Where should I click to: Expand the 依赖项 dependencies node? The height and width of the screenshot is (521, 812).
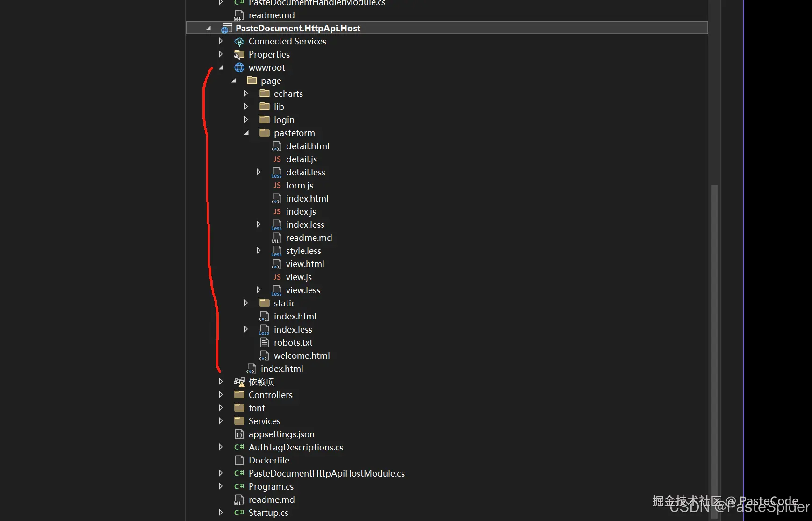(x=221, y=382)
